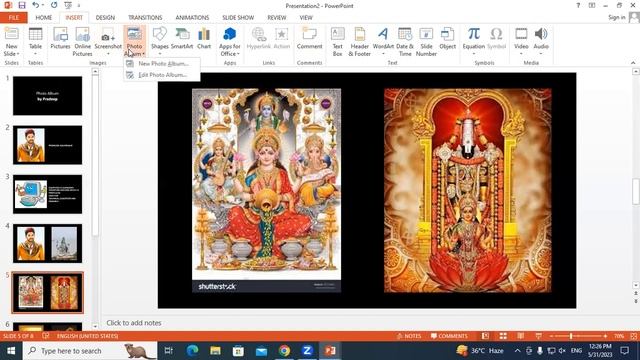Switch to the ANIMATIONS tab
640x360 pixels.
192,18
